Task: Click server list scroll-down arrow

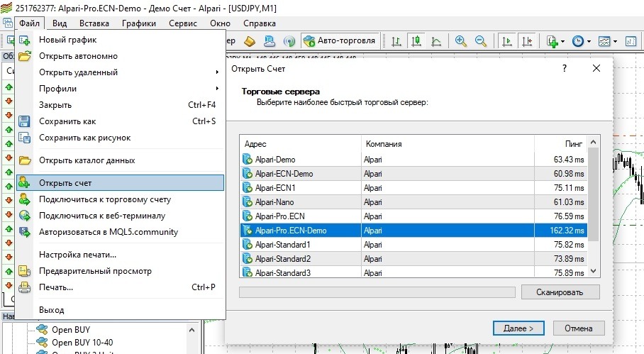Action: pos(593,271)
